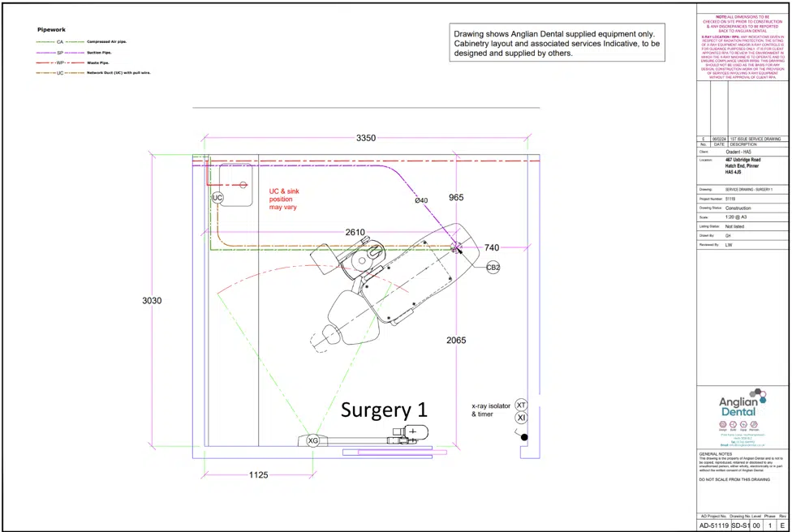792x532 pixels.
Task: Click the AD-51119 project number field
Action: (x=714, y=526)
